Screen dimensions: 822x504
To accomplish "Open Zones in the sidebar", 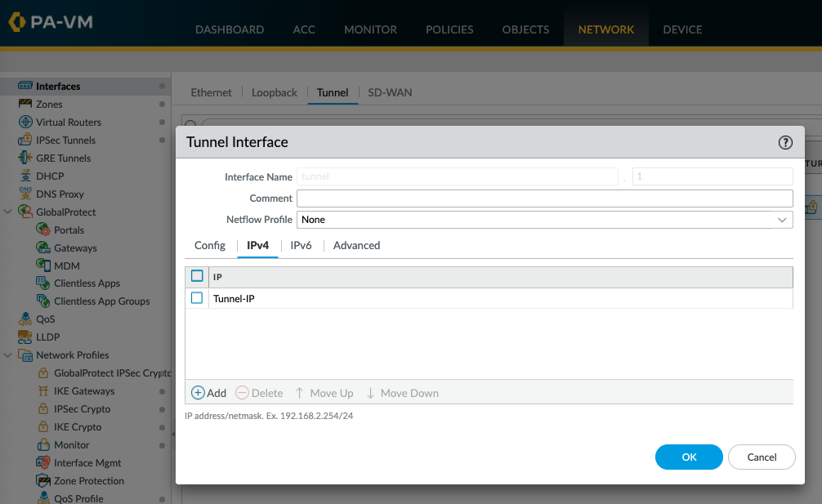I will (x=49, y=105).
